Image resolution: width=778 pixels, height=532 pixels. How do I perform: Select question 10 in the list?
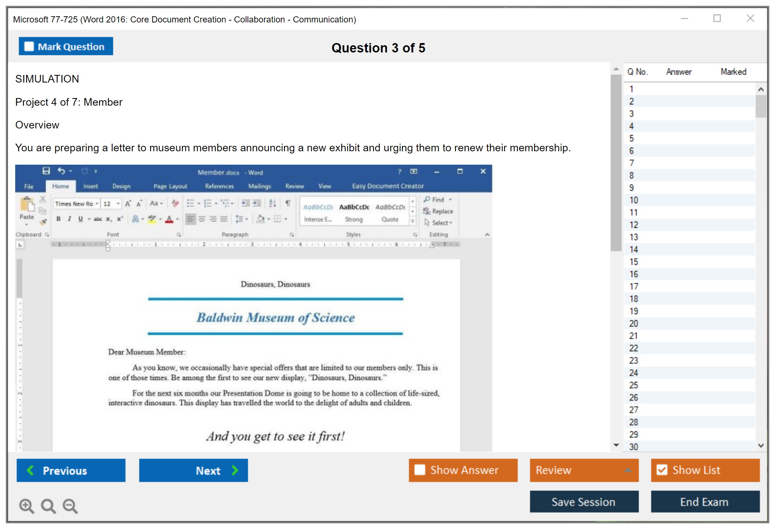[x=634, y=200]
